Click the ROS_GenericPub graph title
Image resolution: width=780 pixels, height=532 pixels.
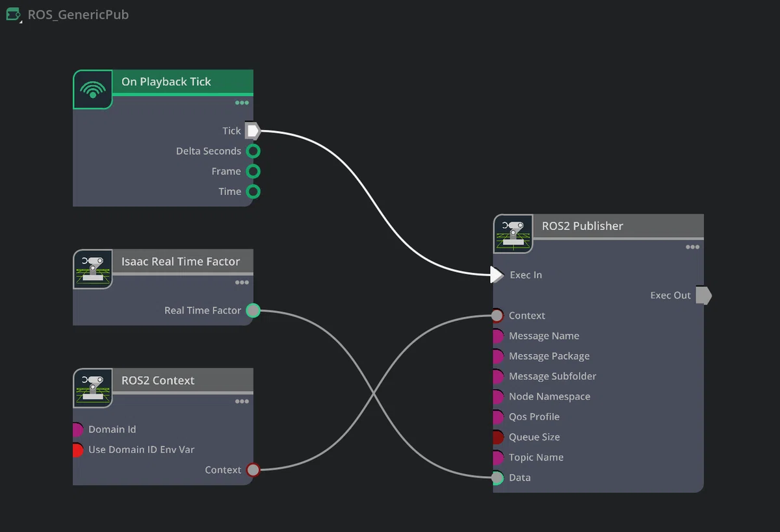[78, 14]
